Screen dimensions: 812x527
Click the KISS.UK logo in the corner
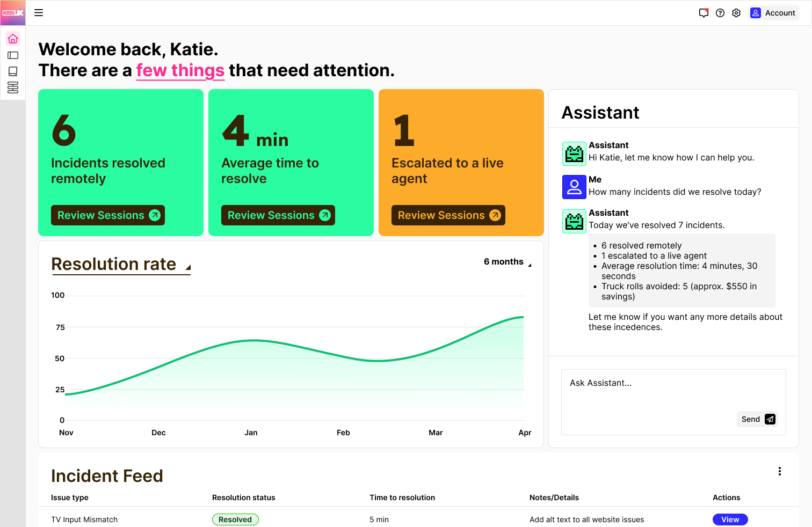click(12, 12)
